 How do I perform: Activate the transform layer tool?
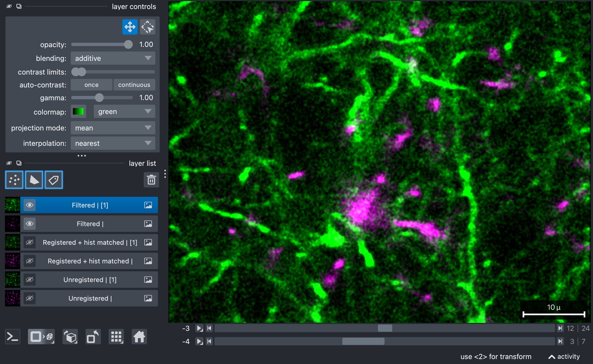[x=148, y=27]
